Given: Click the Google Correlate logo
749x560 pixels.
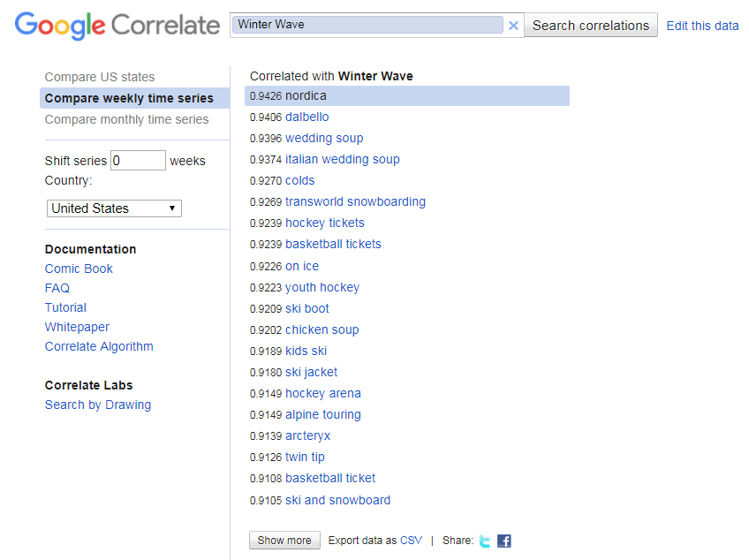Looking at the screenshot, I should [x=117, y=26].
